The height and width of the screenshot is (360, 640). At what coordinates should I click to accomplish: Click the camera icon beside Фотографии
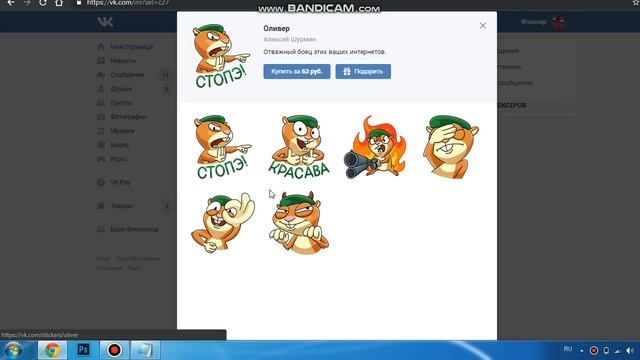(101, 117)
